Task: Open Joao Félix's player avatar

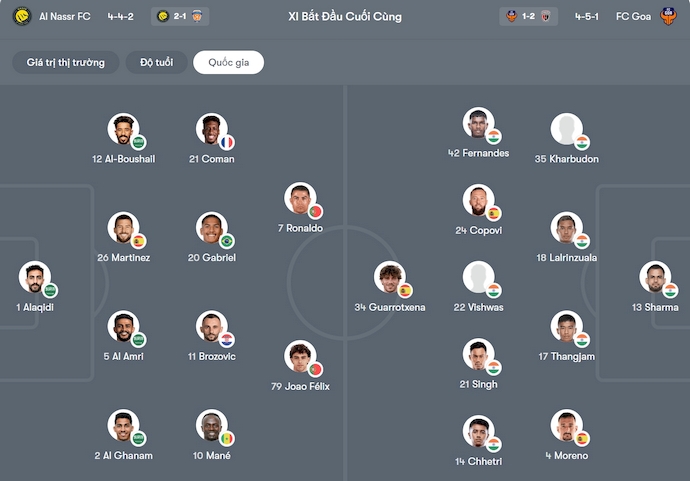Action: [x=299, y=357]
